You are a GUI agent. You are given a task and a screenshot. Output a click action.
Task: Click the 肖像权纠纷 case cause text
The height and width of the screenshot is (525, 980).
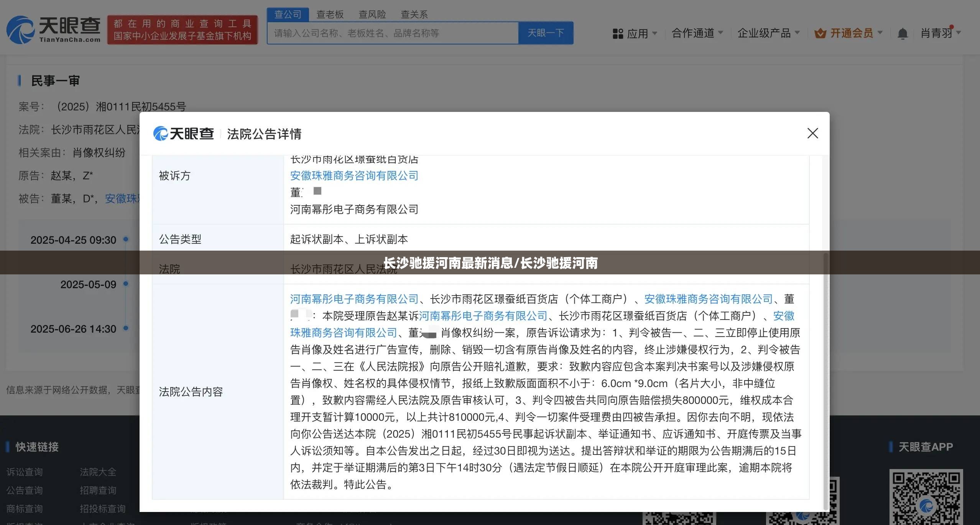pyautogui.click(x=99, y=153)
